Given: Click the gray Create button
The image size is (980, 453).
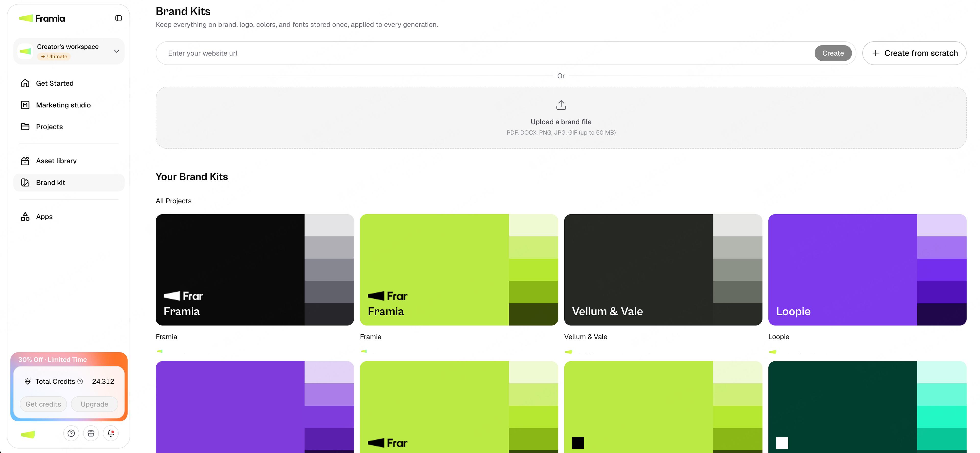Looking at the screenshot, I should tap(833, 53).
